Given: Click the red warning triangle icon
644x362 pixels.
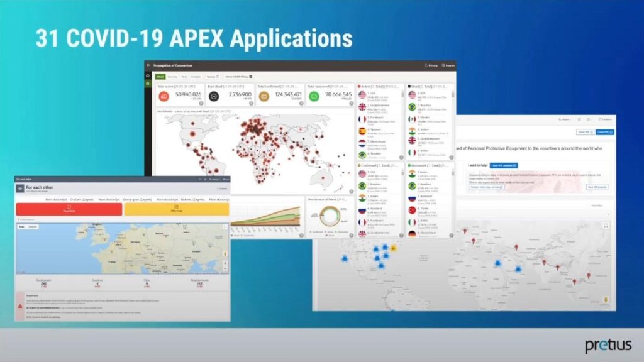Looking at the screenshot, I should pyautogui.click(x=20, y=306).
